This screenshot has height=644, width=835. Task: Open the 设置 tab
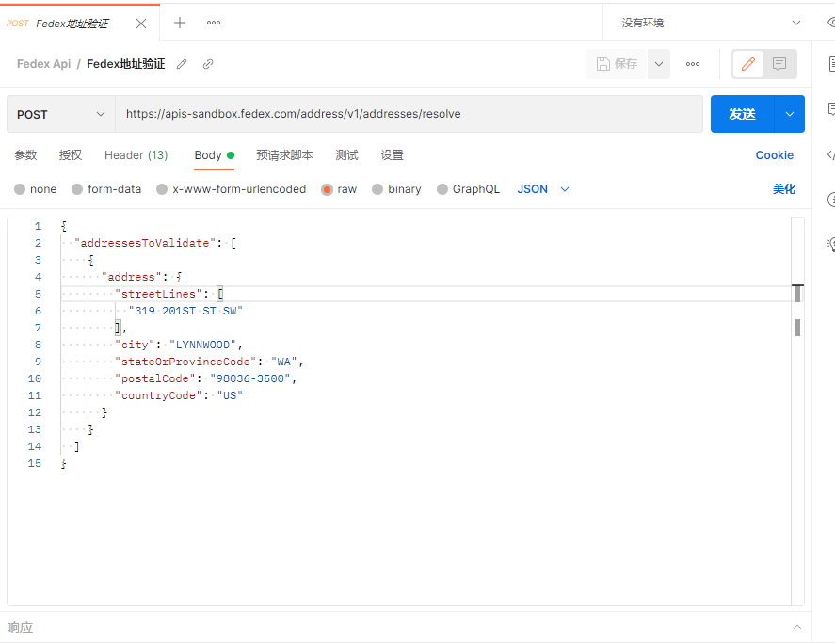pyautogui.click(x=392, y=155)
